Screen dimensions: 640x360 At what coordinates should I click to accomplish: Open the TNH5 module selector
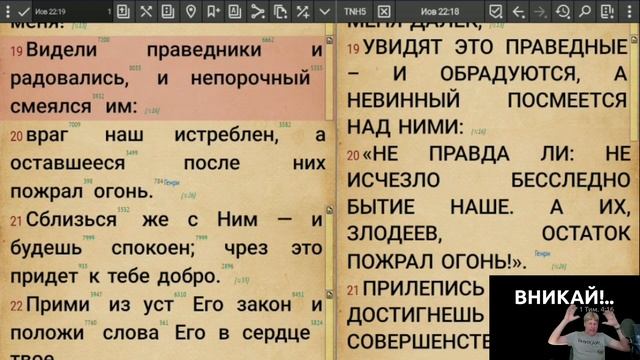click(355, 11)
